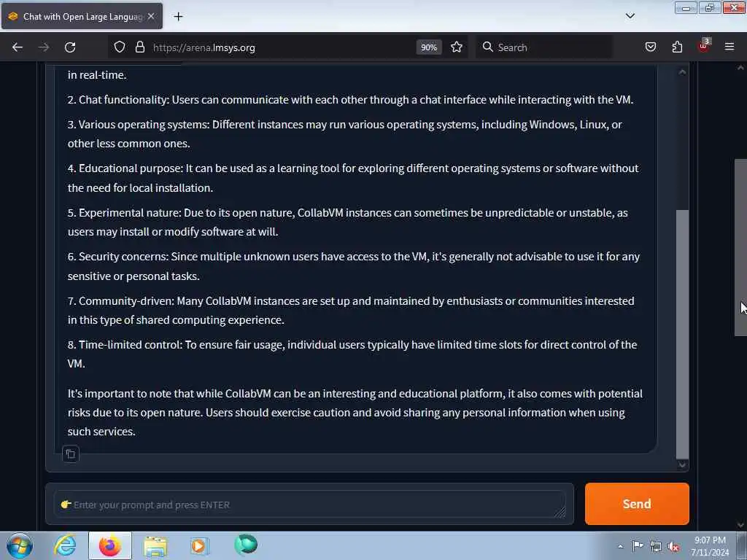The image size is (747, 560).
Task: Click the prompt input text box
Action: point(309,505)
